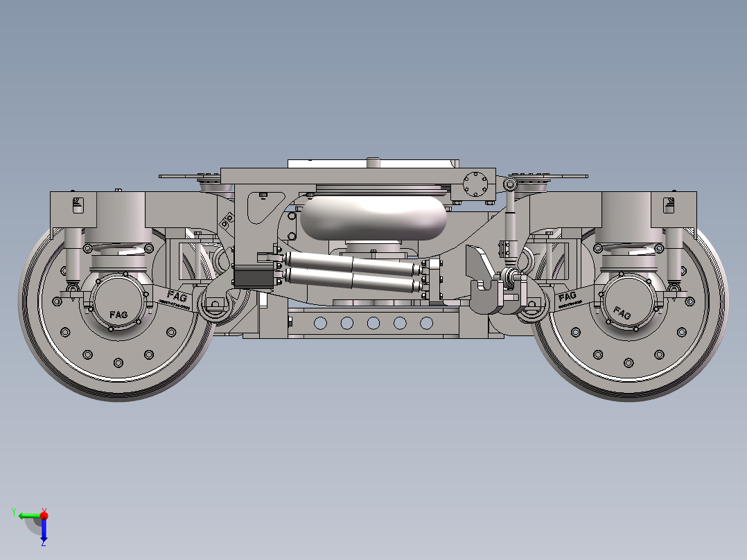The width and height of the screenshot is (747, 560).
Task: Pick the FAG label on right axle cover
Action: click(x=622, y=313)
